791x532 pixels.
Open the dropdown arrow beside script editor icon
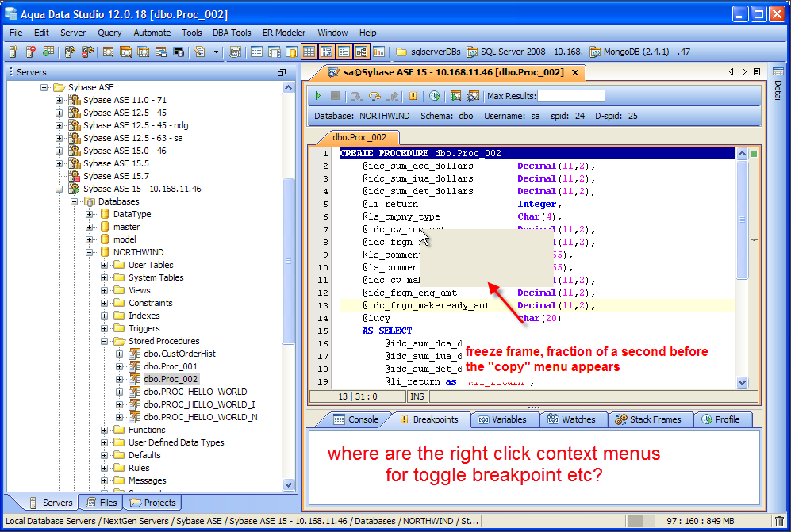216,52
